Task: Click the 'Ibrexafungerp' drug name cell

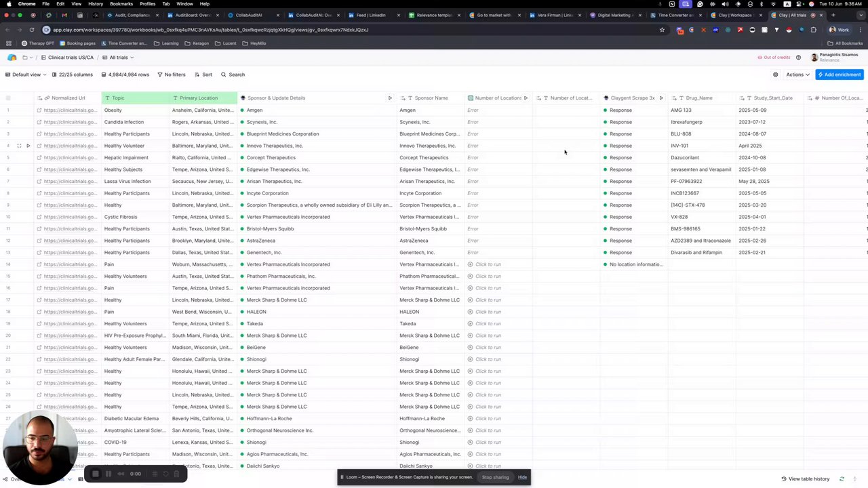Action: 702,122
